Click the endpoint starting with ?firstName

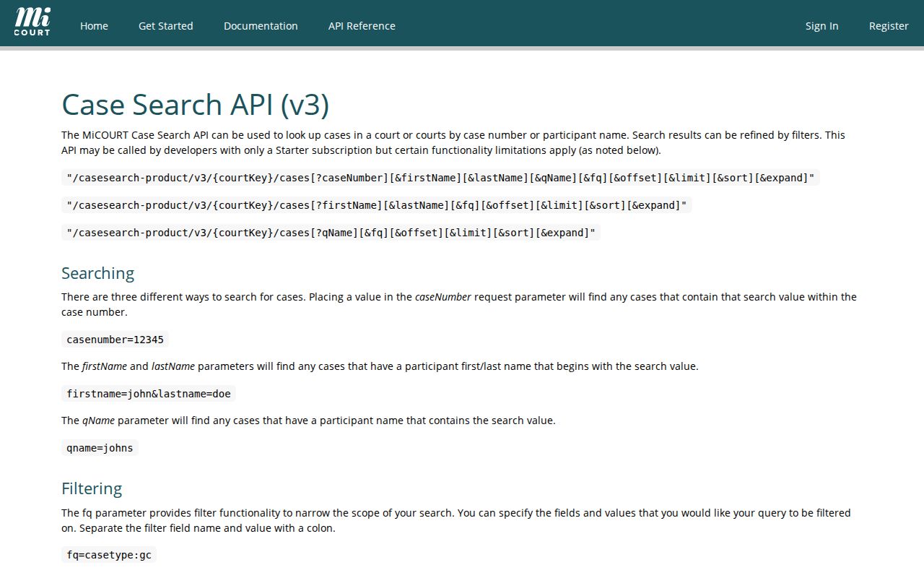[377, 205]
